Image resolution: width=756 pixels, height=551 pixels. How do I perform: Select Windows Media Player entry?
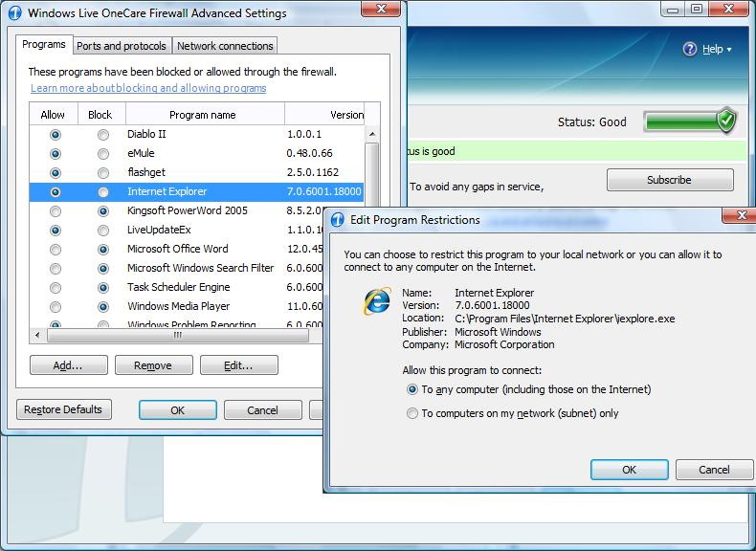(178, 307)
